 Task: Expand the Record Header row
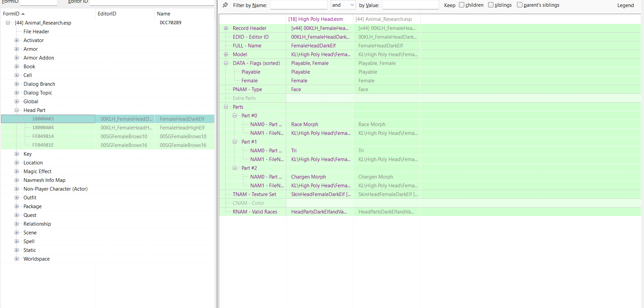[226, 28]
